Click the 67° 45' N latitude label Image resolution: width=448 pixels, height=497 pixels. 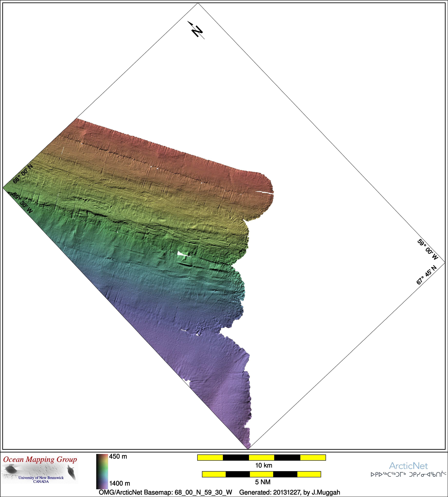pos(426,275)
